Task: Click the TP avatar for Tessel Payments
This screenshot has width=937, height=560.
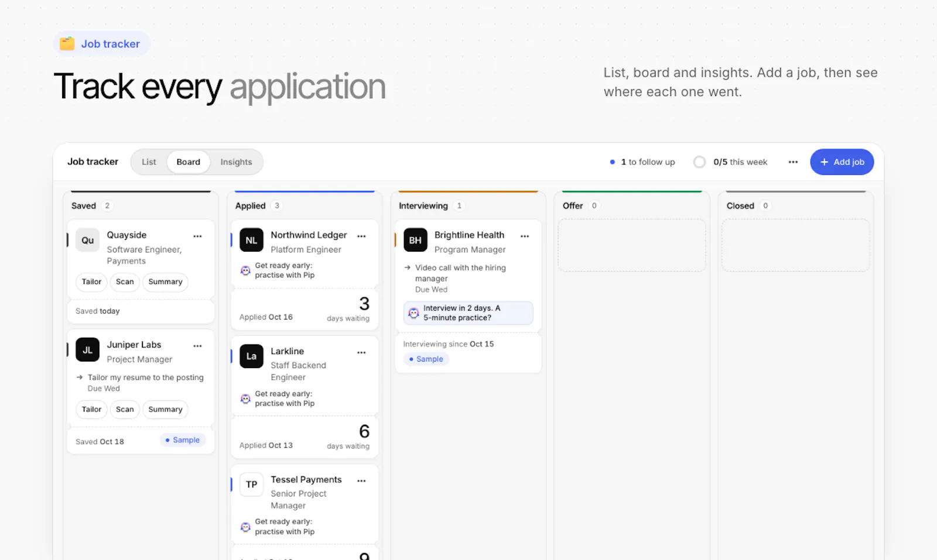Action: point(251,484)
